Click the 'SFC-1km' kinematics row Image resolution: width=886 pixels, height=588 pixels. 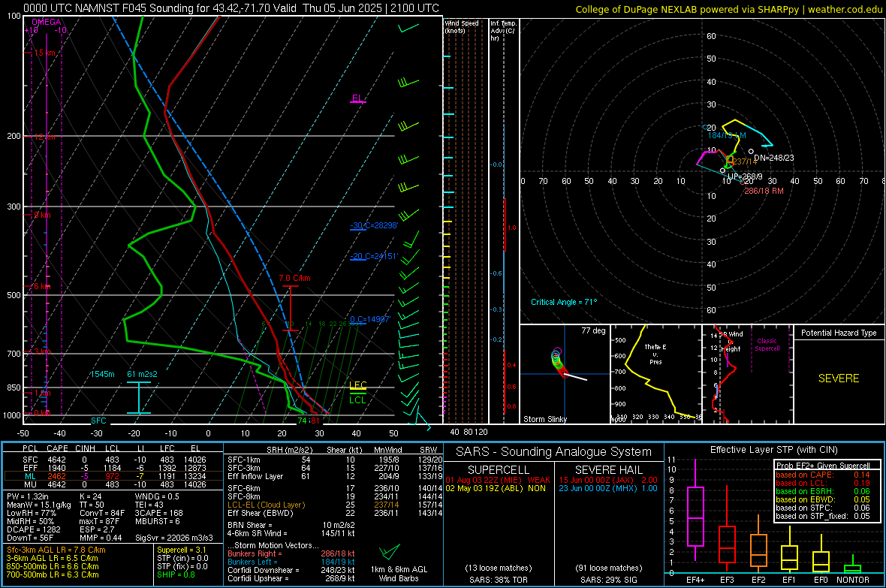(x=335, y=460)
